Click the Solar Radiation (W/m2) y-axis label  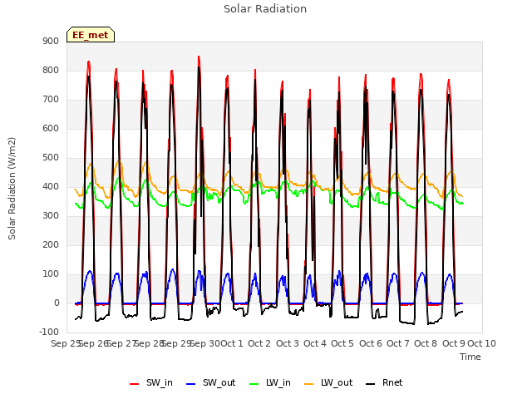[x=12, y=189]
